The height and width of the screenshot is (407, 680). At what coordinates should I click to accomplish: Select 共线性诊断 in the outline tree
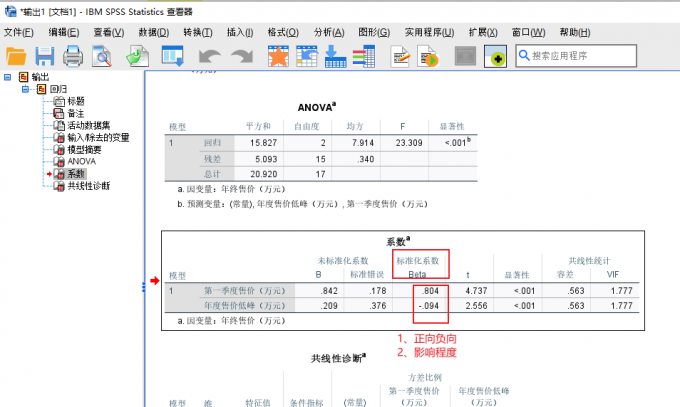point(92,185)
